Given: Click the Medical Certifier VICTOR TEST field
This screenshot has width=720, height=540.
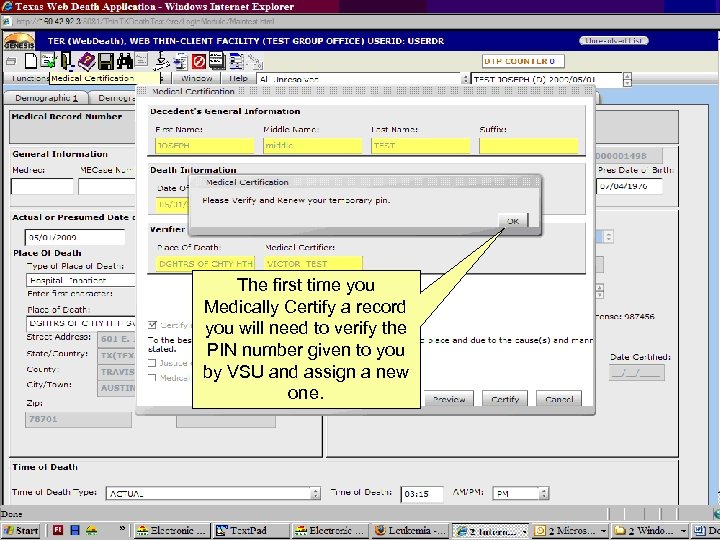Looking at the screenshot, I should tap(314, 264).
